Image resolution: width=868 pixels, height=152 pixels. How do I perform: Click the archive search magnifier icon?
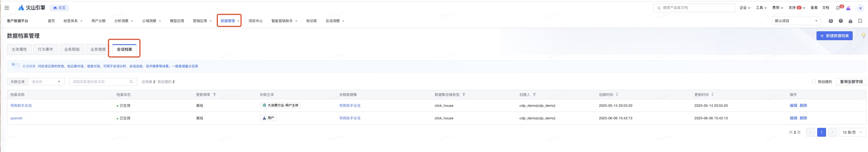coord(131,82)
